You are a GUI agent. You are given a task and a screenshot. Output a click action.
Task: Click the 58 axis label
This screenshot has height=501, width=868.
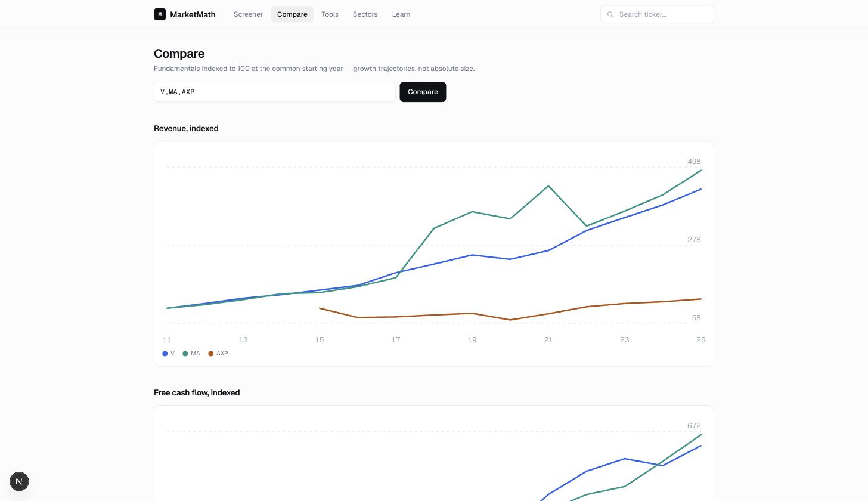click(696, 318)
